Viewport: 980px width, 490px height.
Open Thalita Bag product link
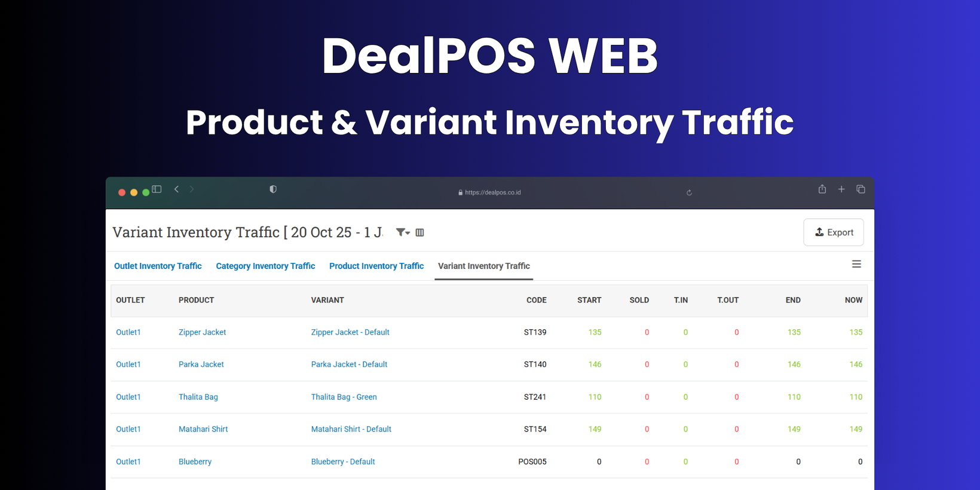pos(198,397)
